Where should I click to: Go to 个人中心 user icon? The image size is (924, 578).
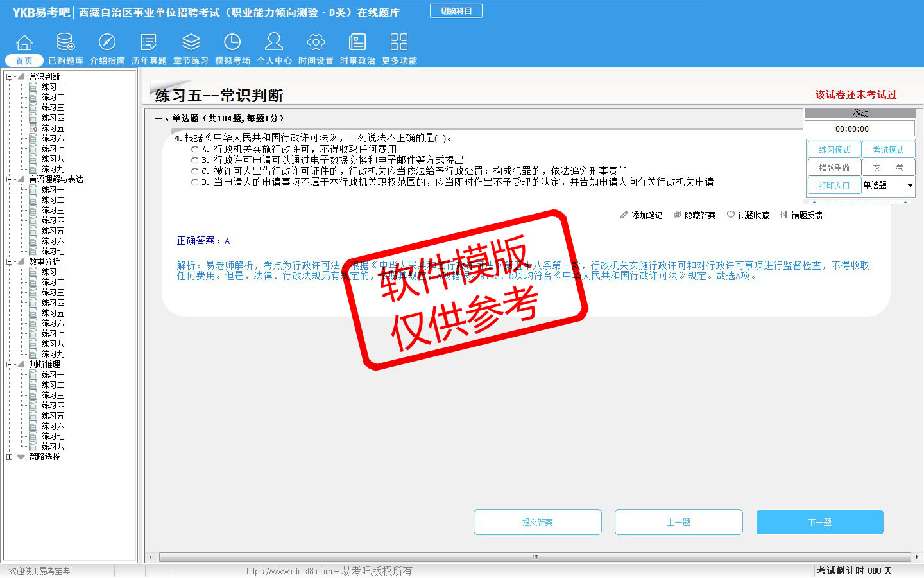coord(274,42)
